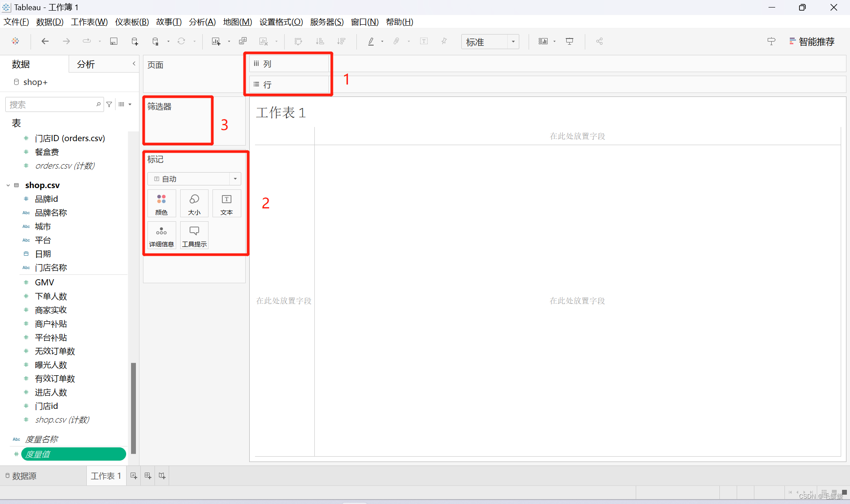Click the Detail marks card button
Viewport: 850px width, 504px height.
162,235
